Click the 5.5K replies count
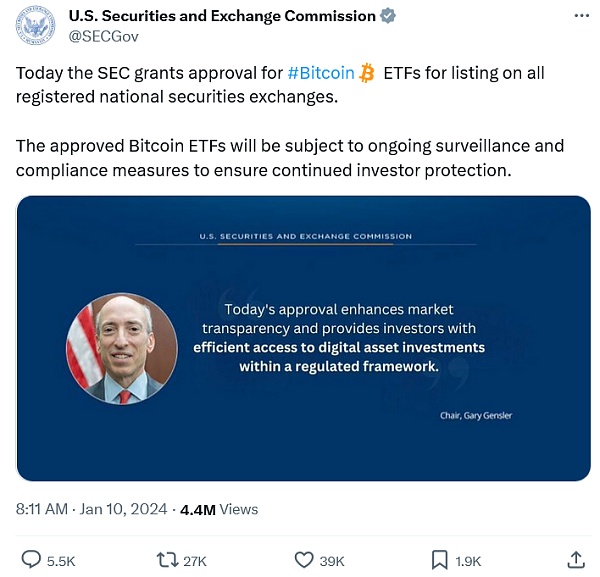The width and height of the screenshot is (600, 577). pos(60,560)
